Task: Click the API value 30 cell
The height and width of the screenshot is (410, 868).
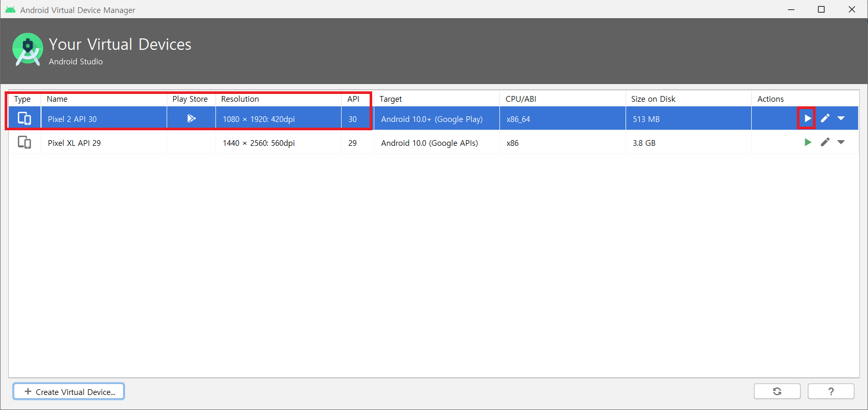Action: click(357, 119)
